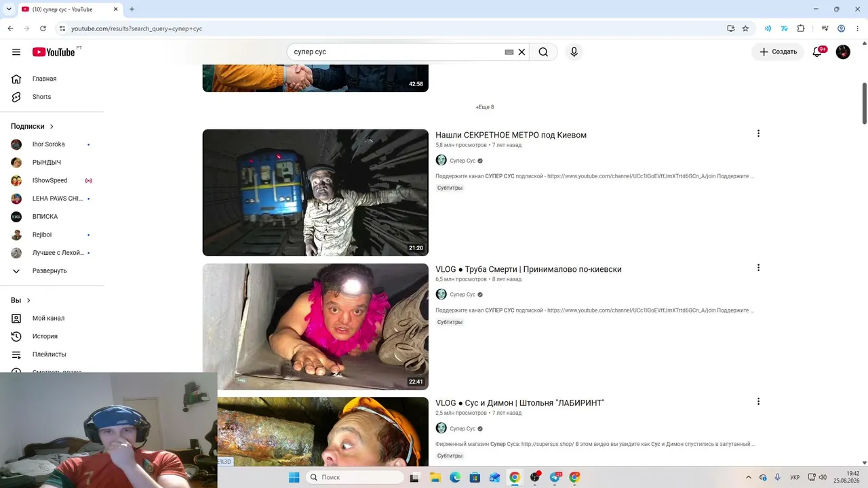Open more actions for "Нашли СЕКРЕТНОЕ МЕТРО" video
The width and height of the screenshot is (868, 488).
click(x=758, y=134)
